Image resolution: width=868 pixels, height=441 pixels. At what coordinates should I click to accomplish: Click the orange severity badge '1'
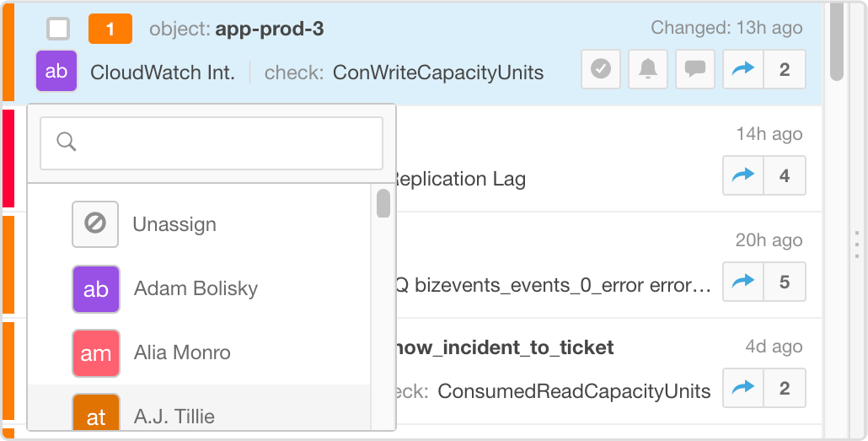[x=110, y=30]
